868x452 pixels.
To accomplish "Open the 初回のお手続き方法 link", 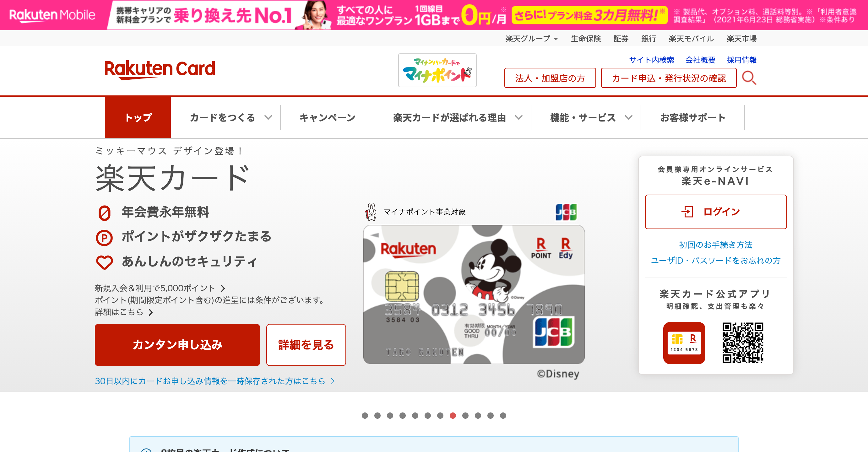I will click(715, 245).
